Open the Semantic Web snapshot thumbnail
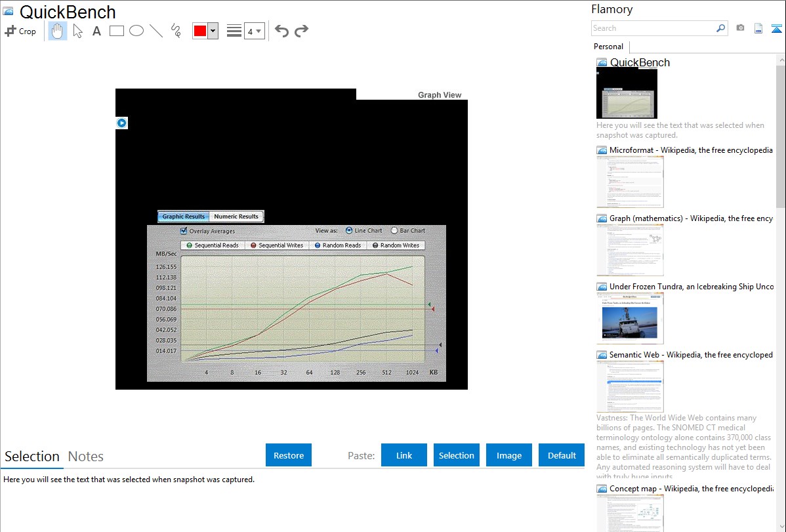 pos(630,386)
